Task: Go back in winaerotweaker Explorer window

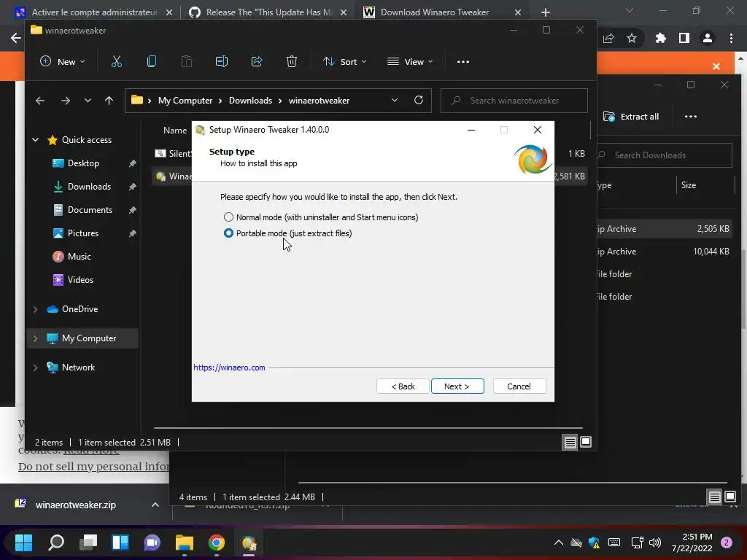Action: pyautogui.click(x=40, y=101)
